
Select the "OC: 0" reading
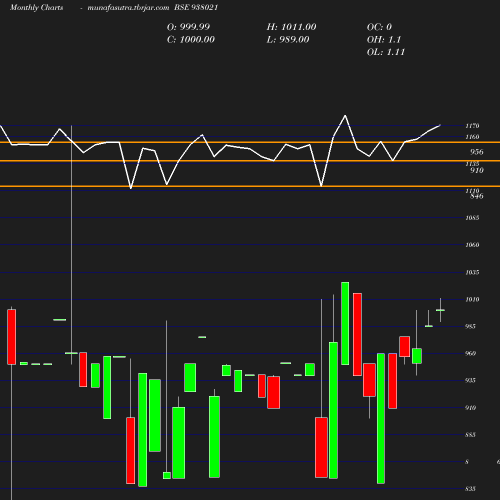tap(379, 27)
